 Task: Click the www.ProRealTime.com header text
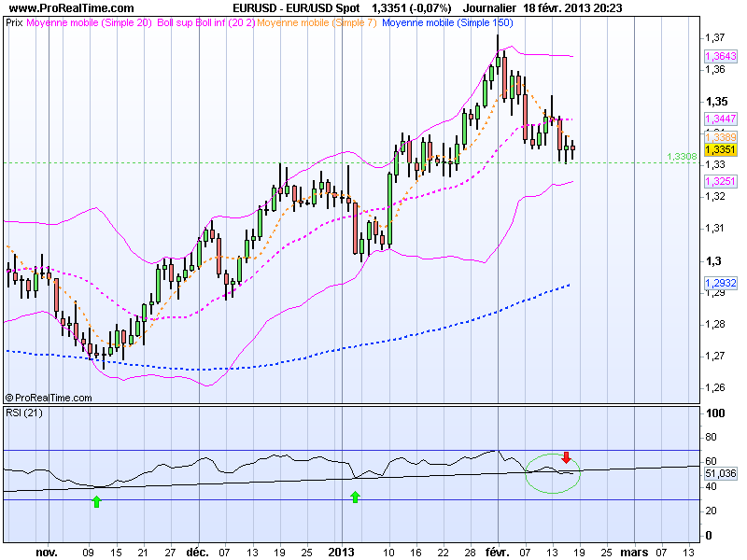coord(72,8)
